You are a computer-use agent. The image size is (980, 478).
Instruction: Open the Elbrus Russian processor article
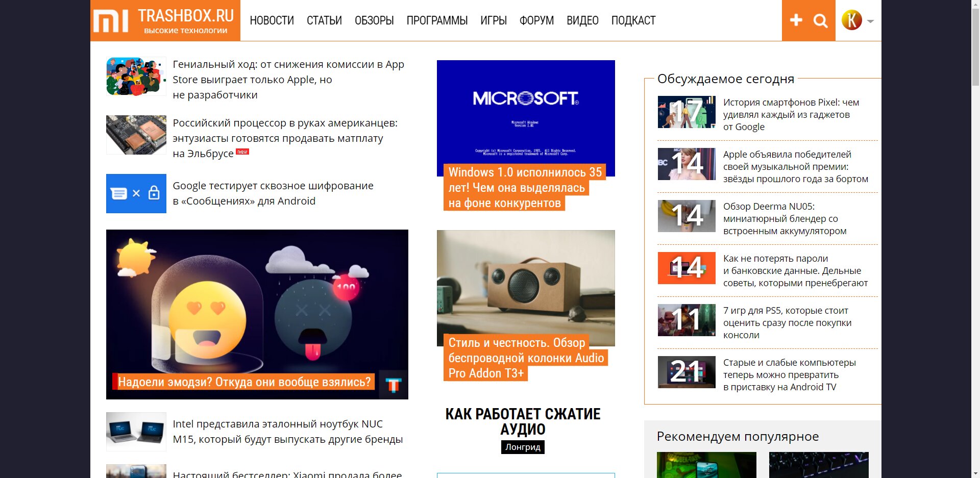[x=285, y=138]
